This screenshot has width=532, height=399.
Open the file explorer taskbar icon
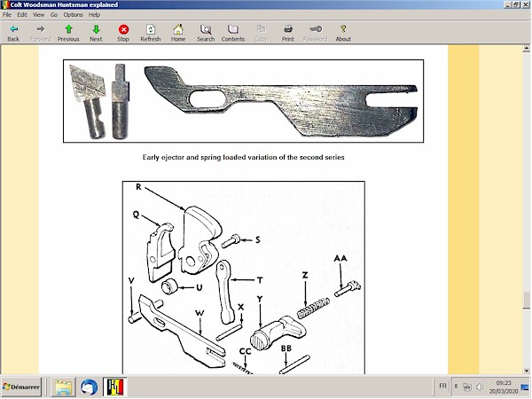(x=63, y=387)
